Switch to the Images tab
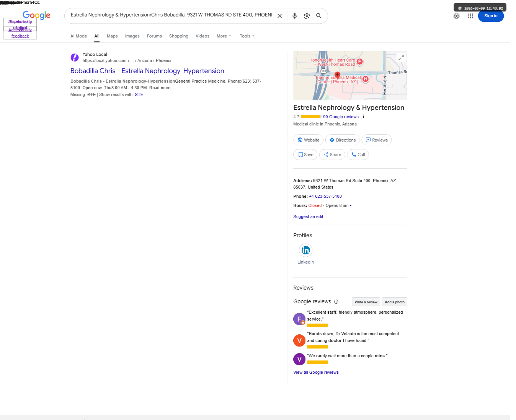Image resolution: width=516 pixels, height=420 pixels. click(132, 36)
